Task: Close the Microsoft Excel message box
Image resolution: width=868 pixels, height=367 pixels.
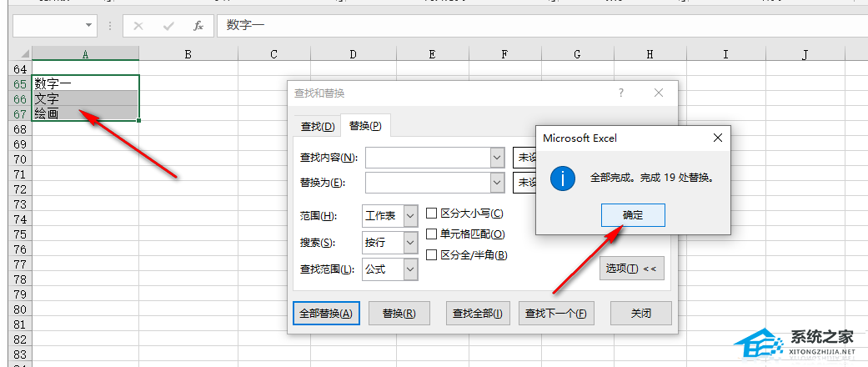Action: click(x=717, y=138)
